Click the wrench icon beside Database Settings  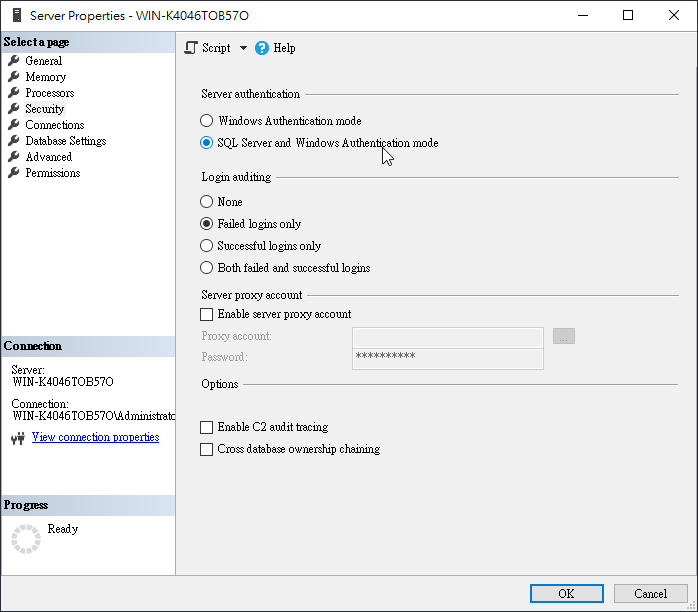click(x=14, y=140)
